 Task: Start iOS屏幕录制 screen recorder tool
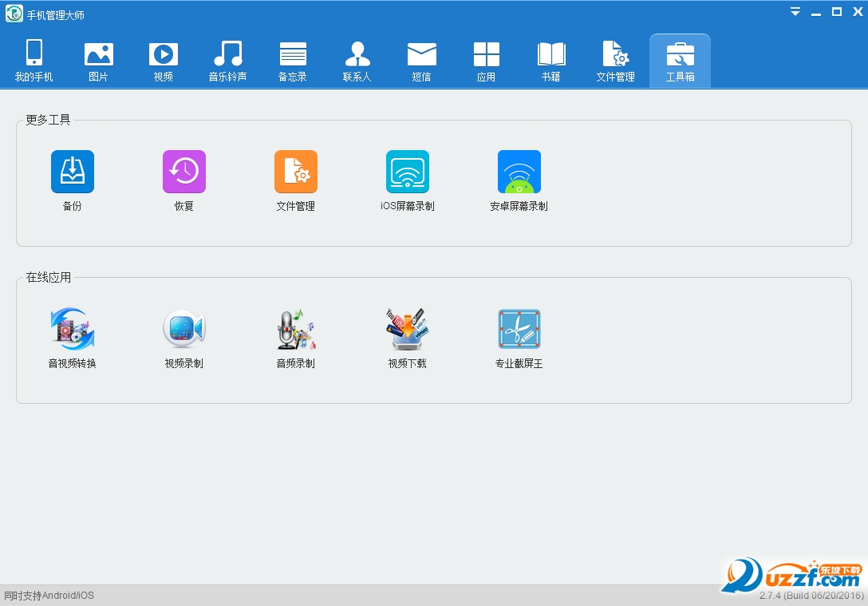[408, 172]
